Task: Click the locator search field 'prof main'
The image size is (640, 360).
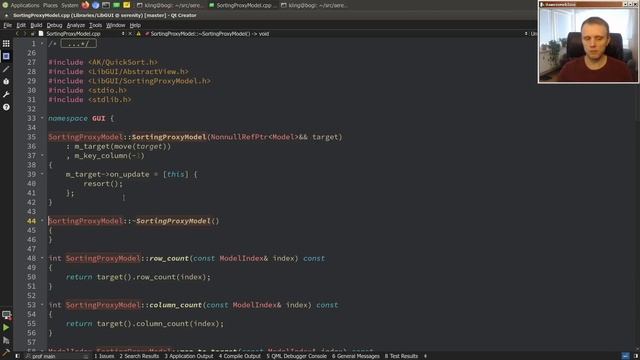Action: pyautogui.click(x=56, y=356)
